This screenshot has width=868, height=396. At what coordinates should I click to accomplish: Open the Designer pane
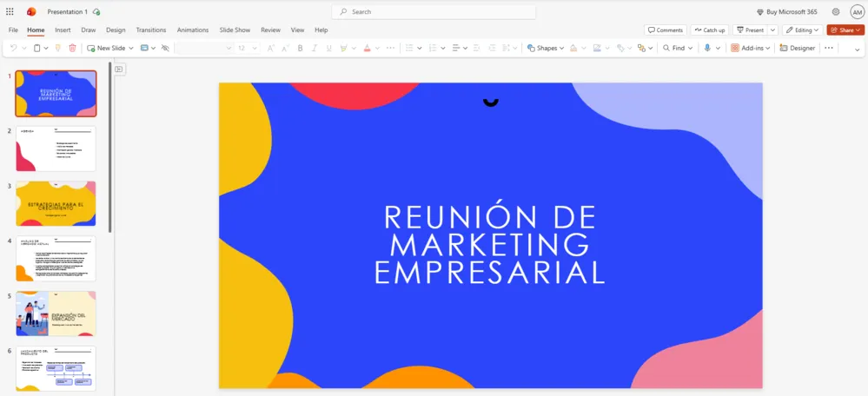coord(797,48)
